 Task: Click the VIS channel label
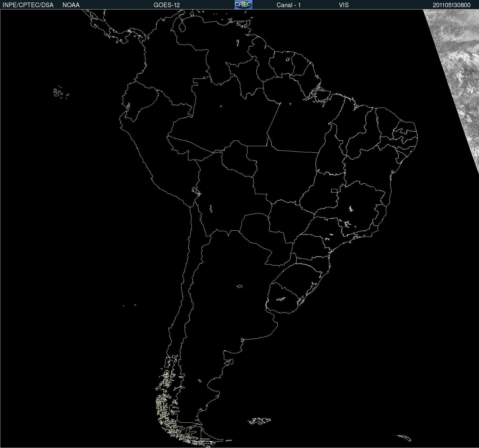344,5
